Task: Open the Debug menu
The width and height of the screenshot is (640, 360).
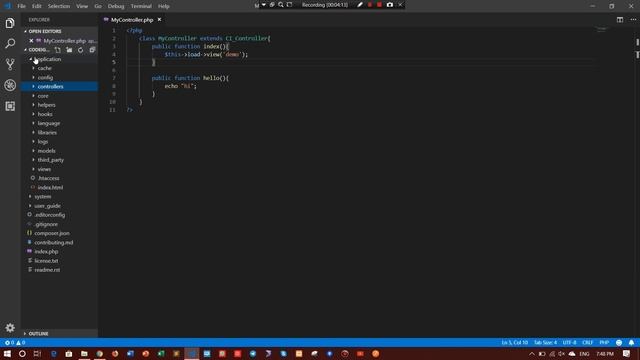Action: [x=116, y=6]
